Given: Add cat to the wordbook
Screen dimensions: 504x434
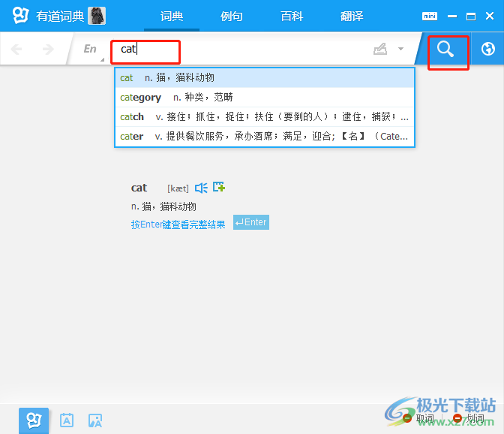Looking at the screenshot, I should [219, 187].
